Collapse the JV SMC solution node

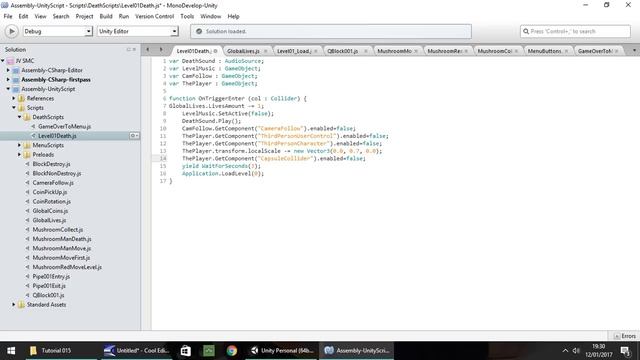(3, 61)
